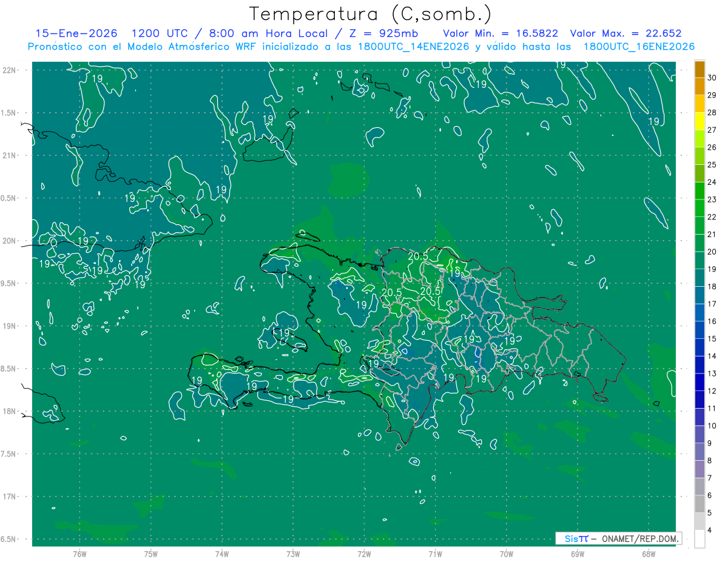The height and width of the screenshot is (562, 728).
Task: Click the '68W' longitude axis label
Action: 649,554
